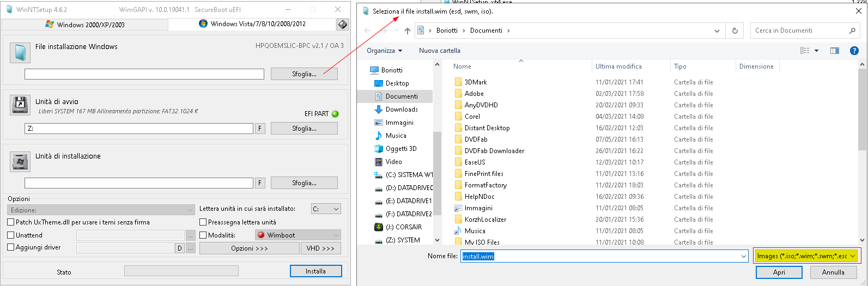The width and height of the screenshot is (868, 286).
Task: Select (C:) SISTEMA drive in navigation pane
Action: pos(409,175)
